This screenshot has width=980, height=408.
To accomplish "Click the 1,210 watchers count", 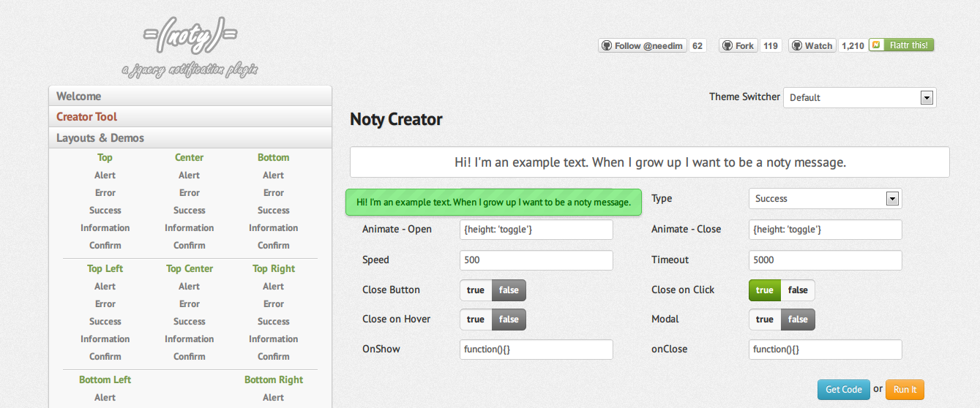I will 853,45.
